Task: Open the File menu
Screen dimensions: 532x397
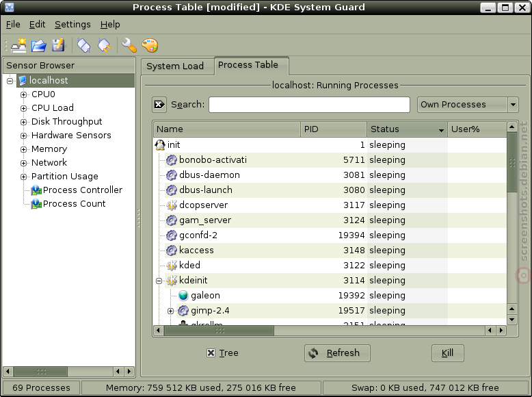Action: (13, 25)
